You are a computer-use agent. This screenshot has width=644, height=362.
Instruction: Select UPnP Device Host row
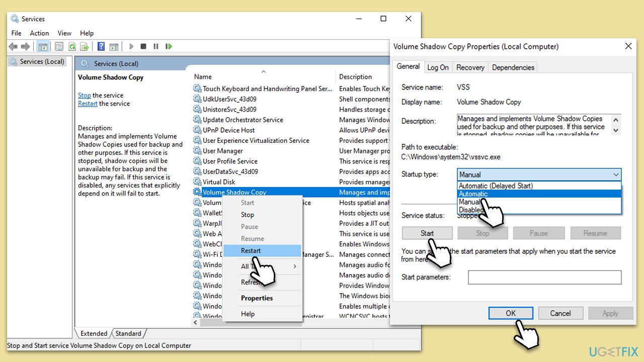point(292,130)
